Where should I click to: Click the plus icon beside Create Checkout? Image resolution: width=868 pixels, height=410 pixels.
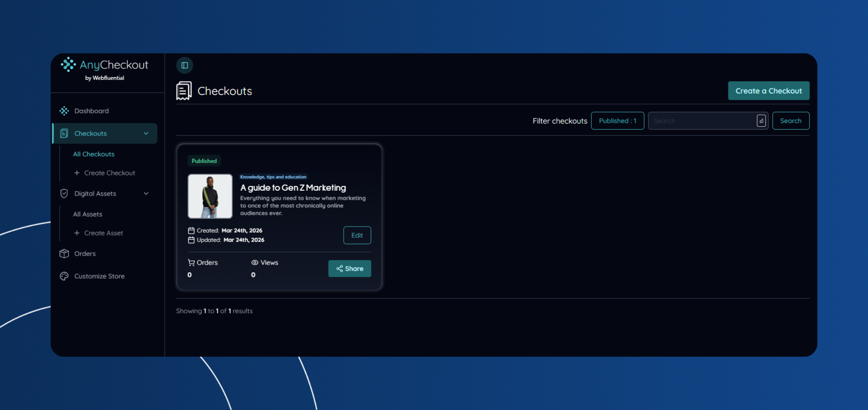(77, 173)
